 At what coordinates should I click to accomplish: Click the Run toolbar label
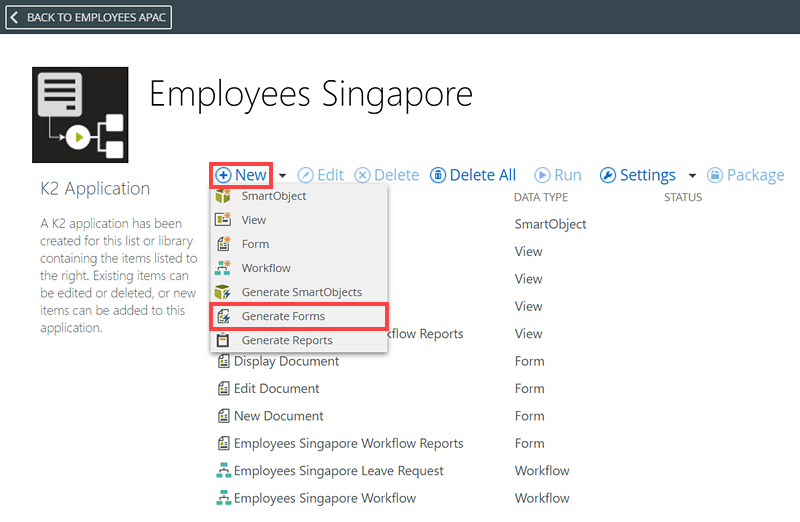(x=567, y=175)
